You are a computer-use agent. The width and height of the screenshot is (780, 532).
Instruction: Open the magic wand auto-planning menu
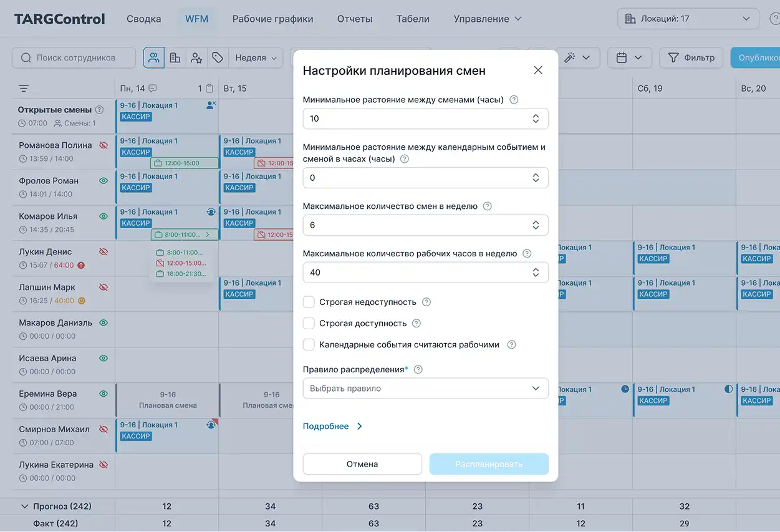point(577,57)
